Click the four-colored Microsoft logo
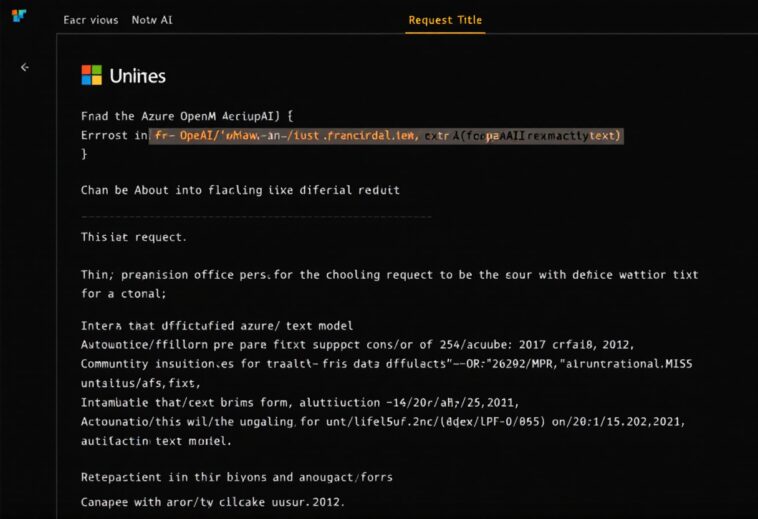 point(91,76)
